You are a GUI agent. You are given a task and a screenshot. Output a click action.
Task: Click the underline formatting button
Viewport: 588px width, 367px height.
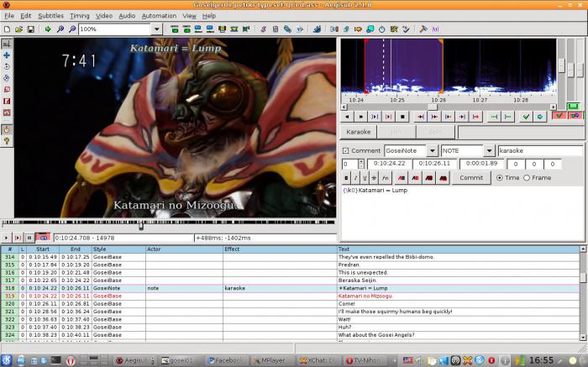point(365,178)
